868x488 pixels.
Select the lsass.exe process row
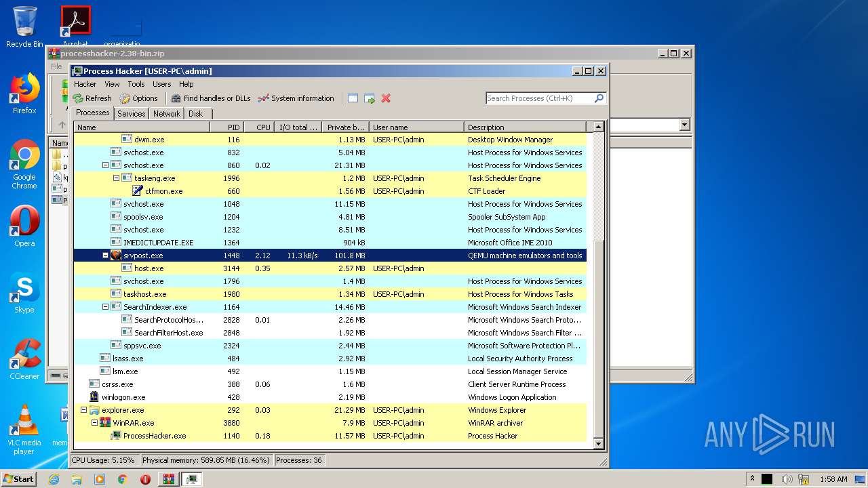point(330,359)
